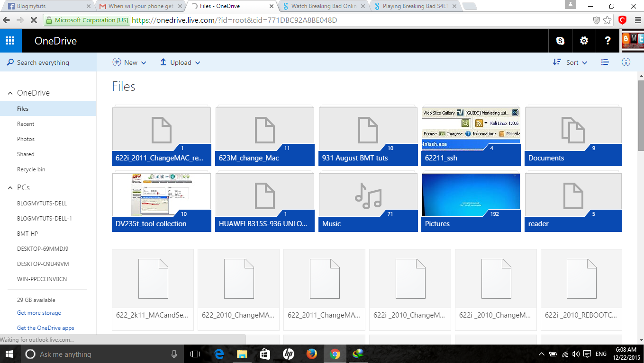Click Get the OneDrive apps link
The image size is (644, 363).
45,328
